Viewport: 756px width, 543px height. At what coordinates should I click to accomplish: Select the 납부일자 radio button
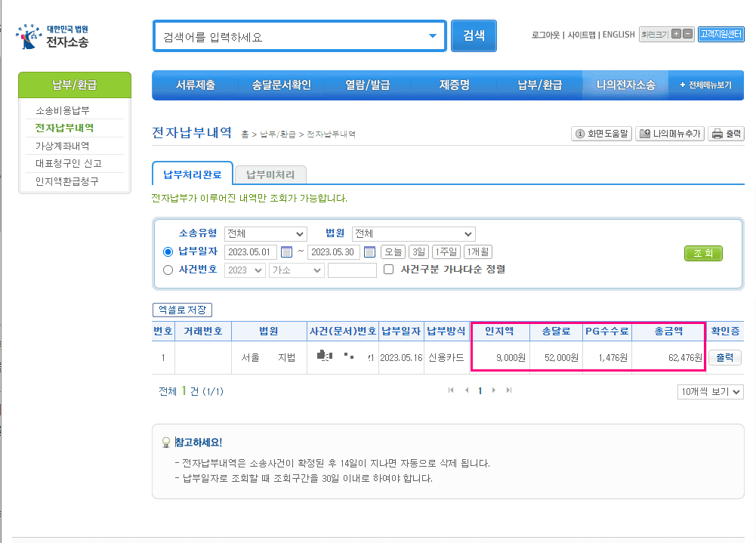pyautogui.click(x=168, y=251)
